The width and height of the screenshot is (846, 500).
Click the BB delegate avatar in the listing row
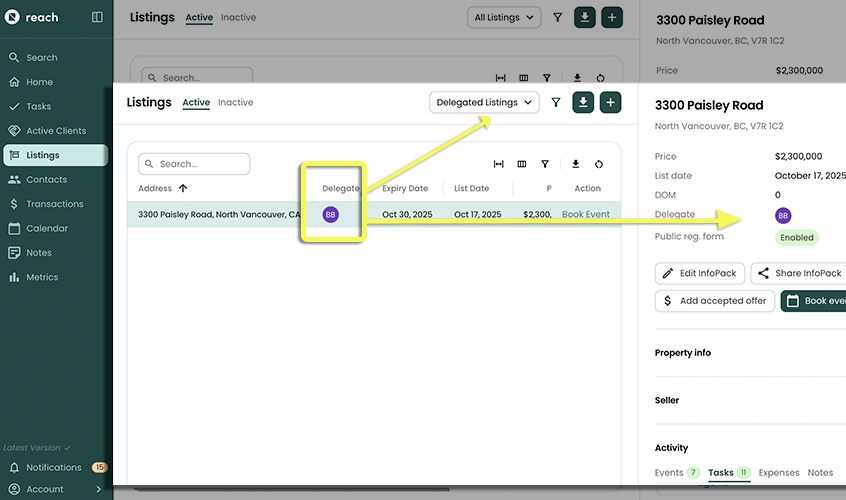(x=331, y=214)
